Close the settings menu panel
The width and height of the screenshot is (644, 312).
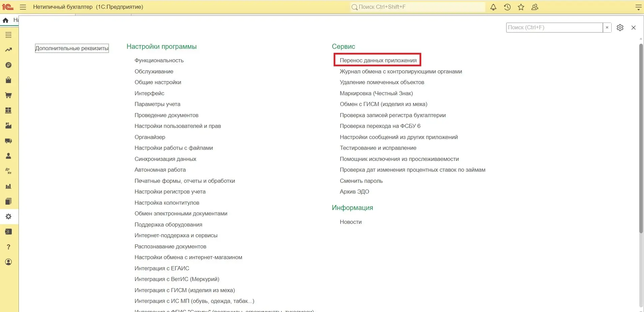point(634,28)
